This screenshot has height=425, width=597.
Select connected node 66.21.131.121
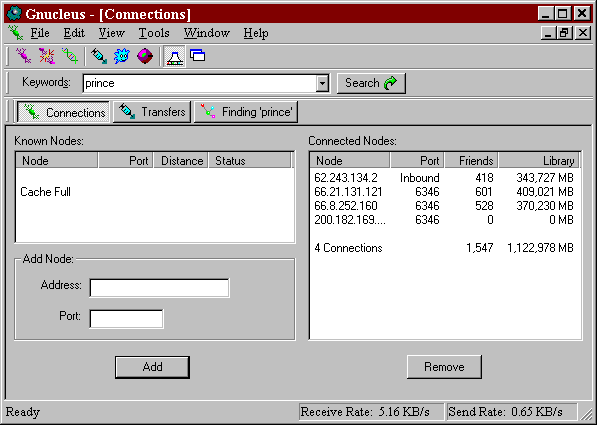pos(444,192)
